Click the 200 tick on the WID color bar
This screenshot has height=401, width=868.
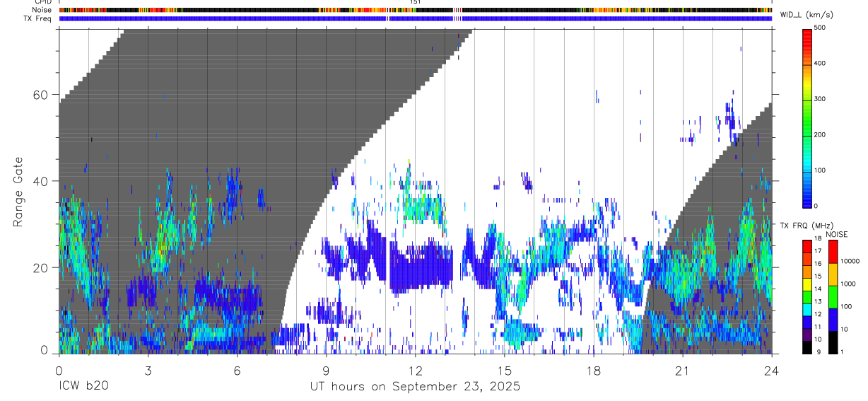point(819,134)
